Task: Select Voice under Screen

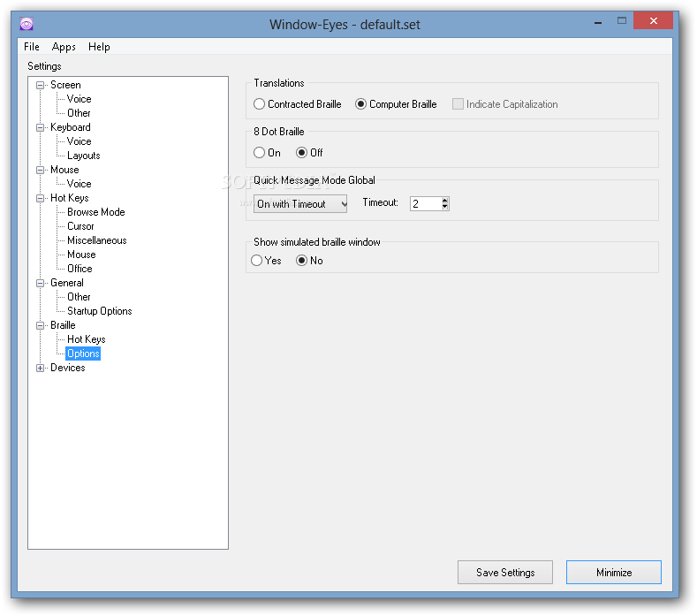Action: point(80,99)
